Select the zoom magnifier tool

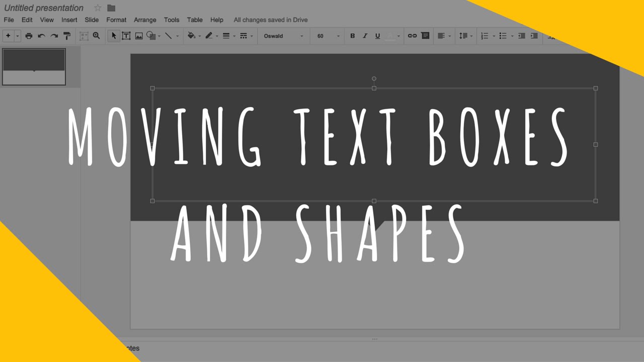96,36
